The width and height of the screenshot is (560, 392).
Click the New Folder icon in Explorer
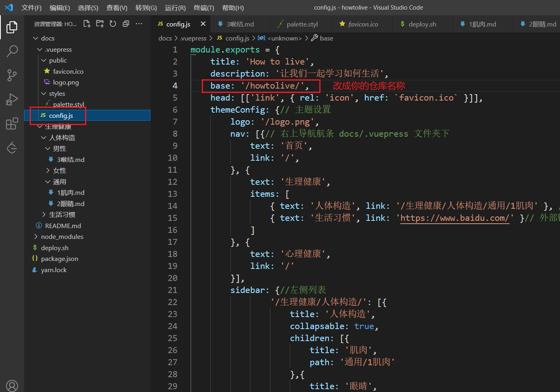99,24
